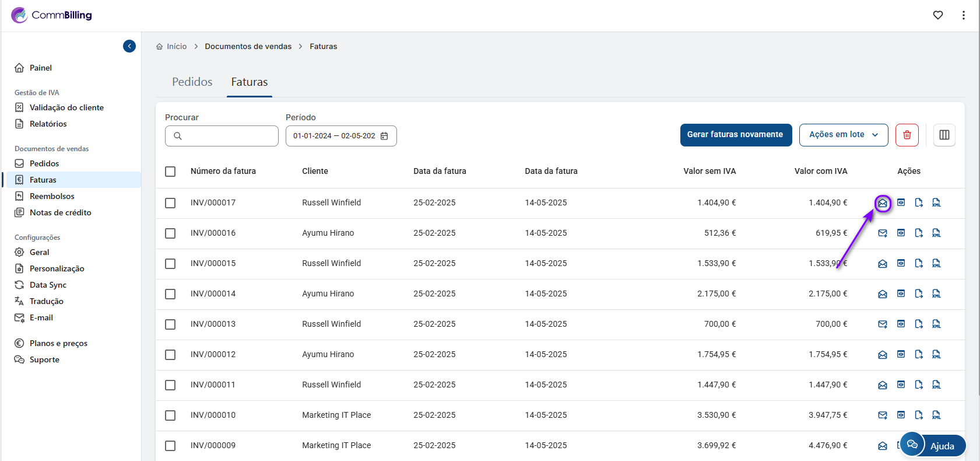The width and height of the screenshot is (980, 461).
Task: Open Notas de crédito in the sidebar
Action: pyautogui.click(x=60, y=212)
